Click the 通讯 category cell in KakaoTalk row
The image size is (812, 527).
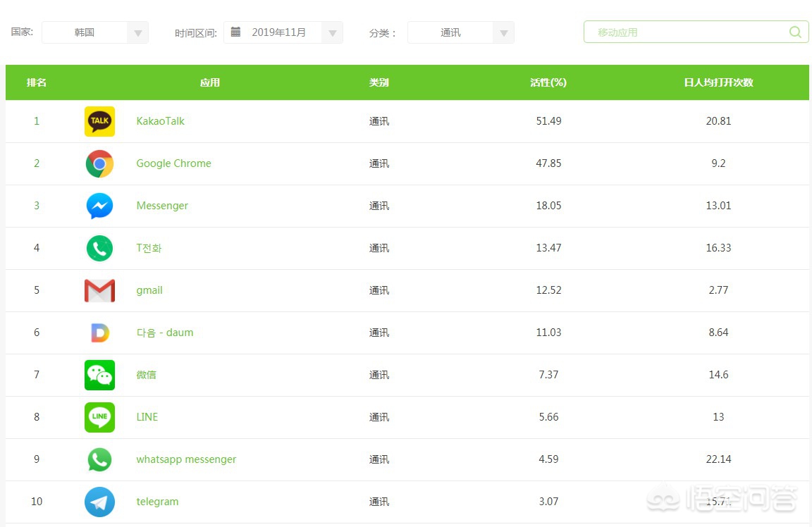379,121
